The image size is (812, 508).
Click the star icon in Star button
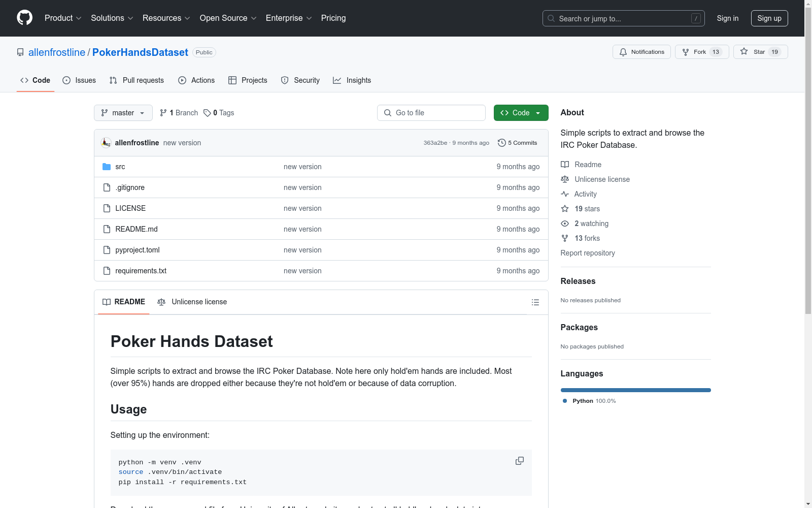744,51
